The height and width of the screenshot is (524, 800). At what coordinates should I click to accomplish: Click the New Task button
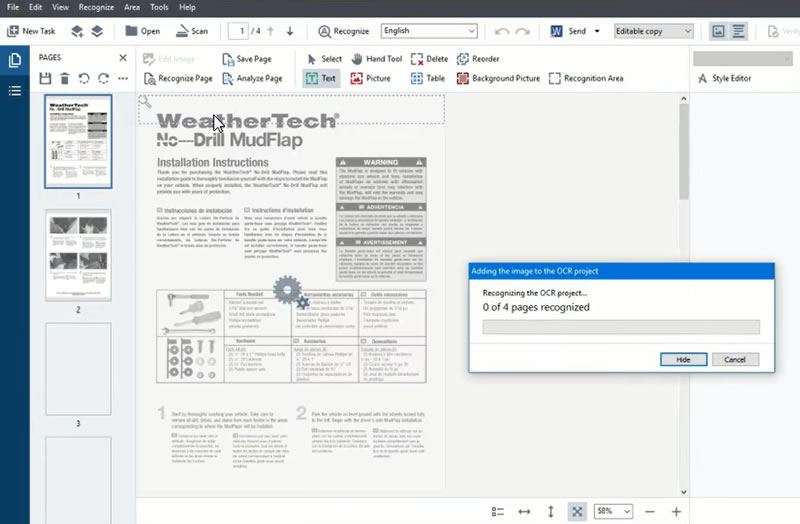(31, 31)
